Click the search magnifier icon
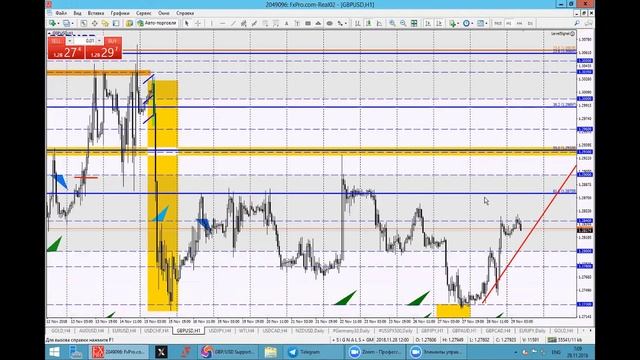The image size is (640, 360). point(577,23)
